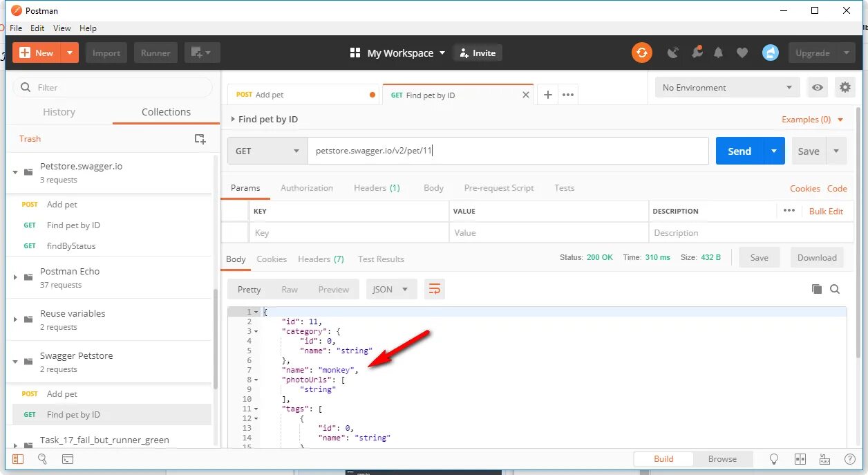Open the notifications bell icon
The width and height of the screenshot is (868, 475).
(x=719, y=53)
